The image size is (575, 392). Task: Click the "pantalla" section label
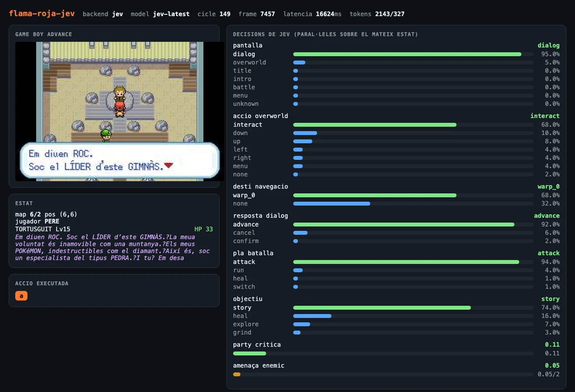coord(247,45)
